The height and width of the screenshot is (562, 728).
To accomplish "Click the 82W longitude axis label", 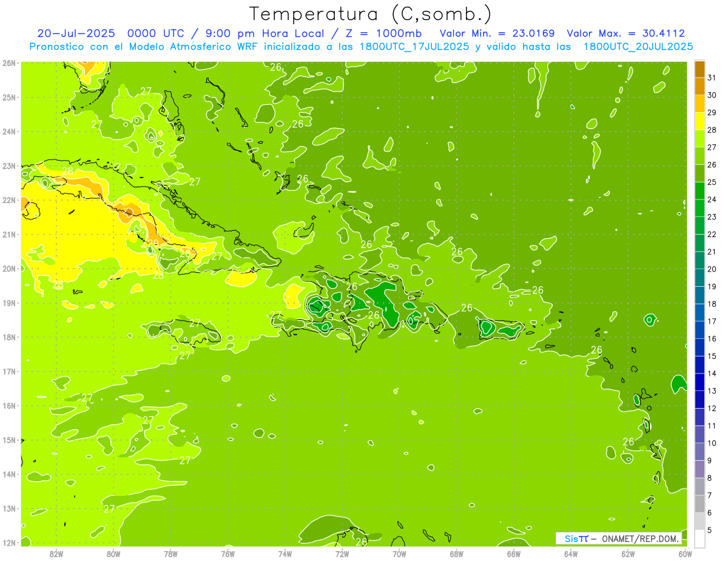I will pos(56,553).
